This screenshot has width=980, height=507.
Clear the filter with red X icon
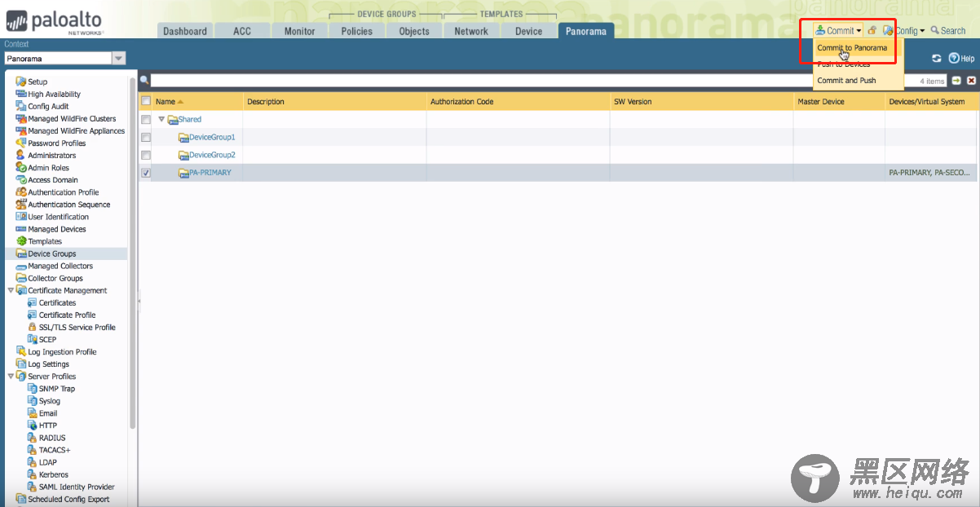point(971,81)
